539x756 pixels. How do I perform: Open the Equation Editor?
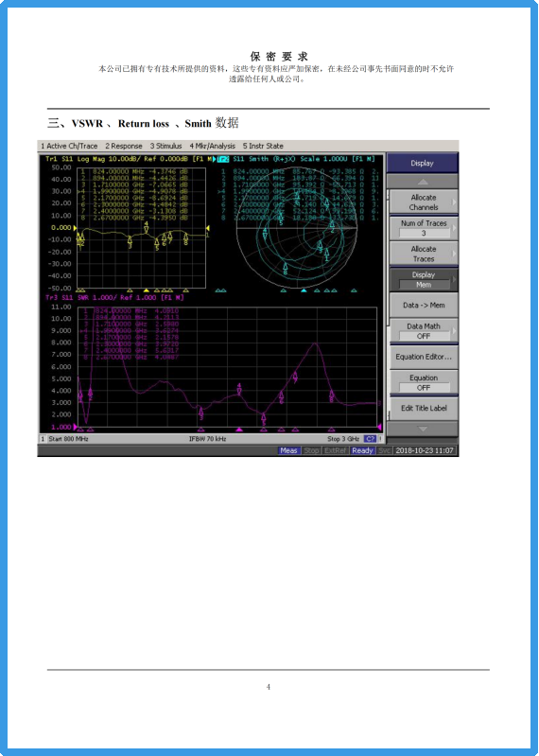[423, 357]
